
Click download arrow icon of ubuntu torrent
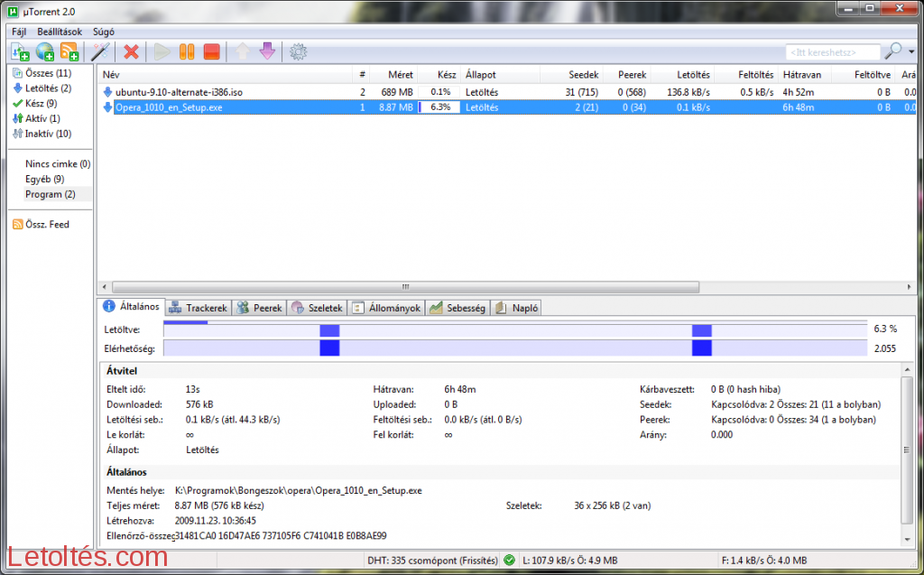tap(107, 92)
